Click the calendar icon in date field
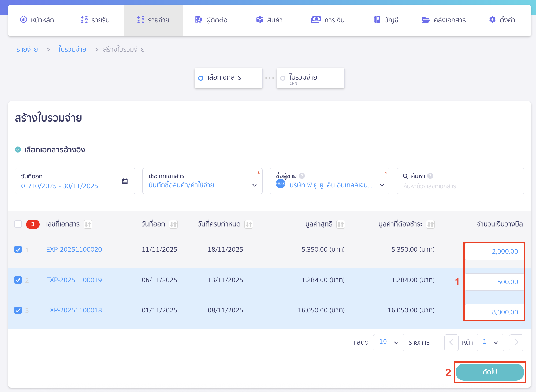536x392 pixels. pos(125,181)
